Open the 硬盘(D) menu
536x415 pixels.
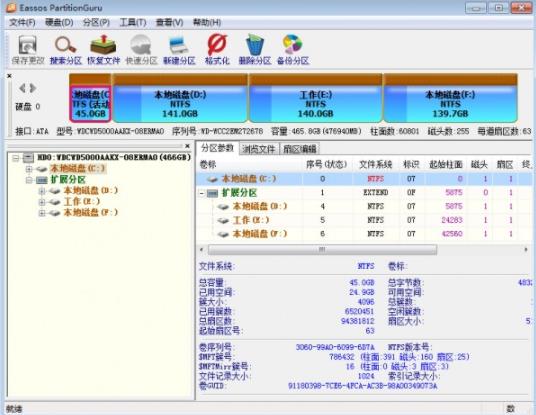tap(59, 23)
